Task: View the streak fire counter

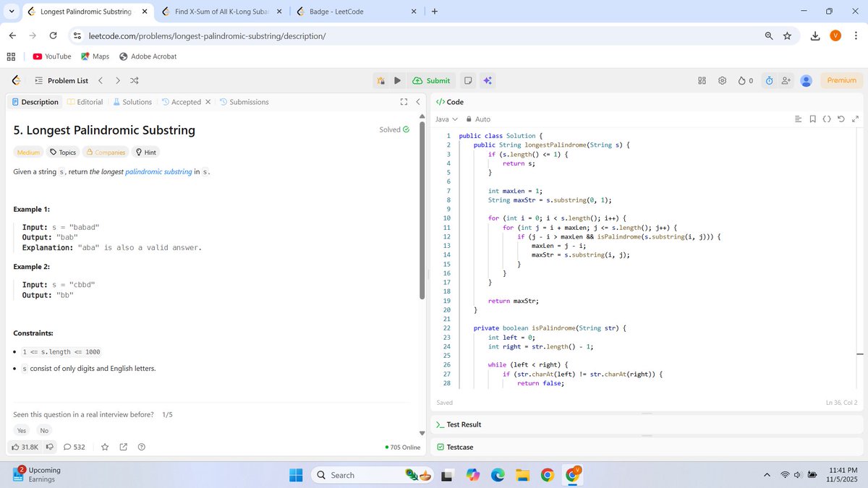Action: [745, 80]
